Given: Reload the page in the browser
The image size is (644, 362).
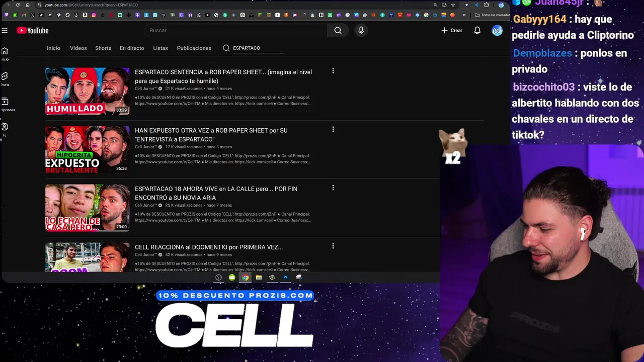Looking at the screenshot, I should coord(18,5).
